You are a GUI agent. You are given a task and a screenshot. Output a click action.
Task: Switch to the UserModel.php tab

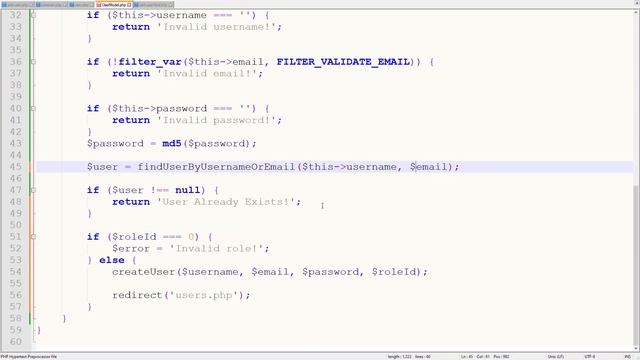point(113,4)
